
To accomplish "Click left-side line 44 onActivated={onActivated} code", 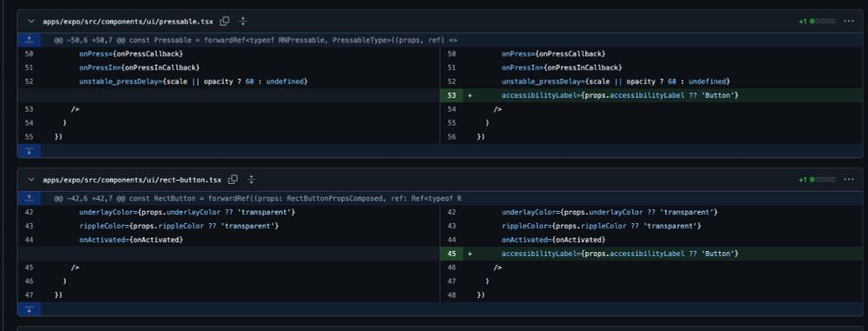I will click(131, 240).
